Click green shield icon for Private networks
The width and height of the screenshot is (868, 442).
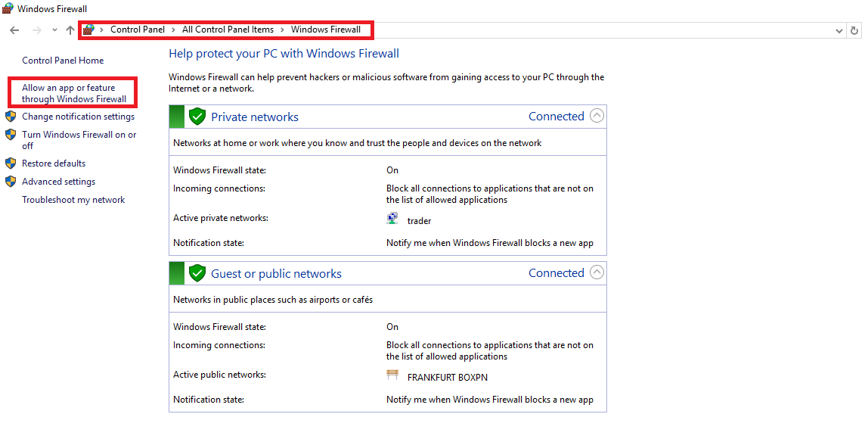tap(197, 117)
